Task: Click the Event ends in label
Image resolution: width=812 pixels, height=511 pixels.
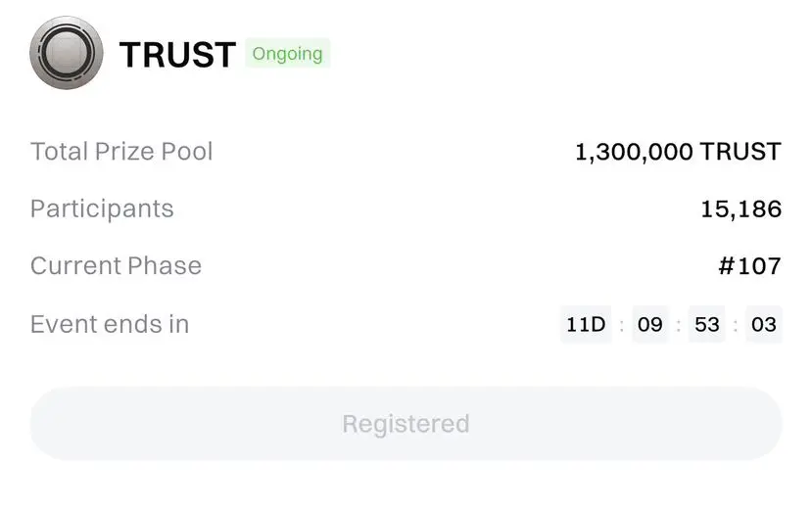Action: (x=110, y=324)
